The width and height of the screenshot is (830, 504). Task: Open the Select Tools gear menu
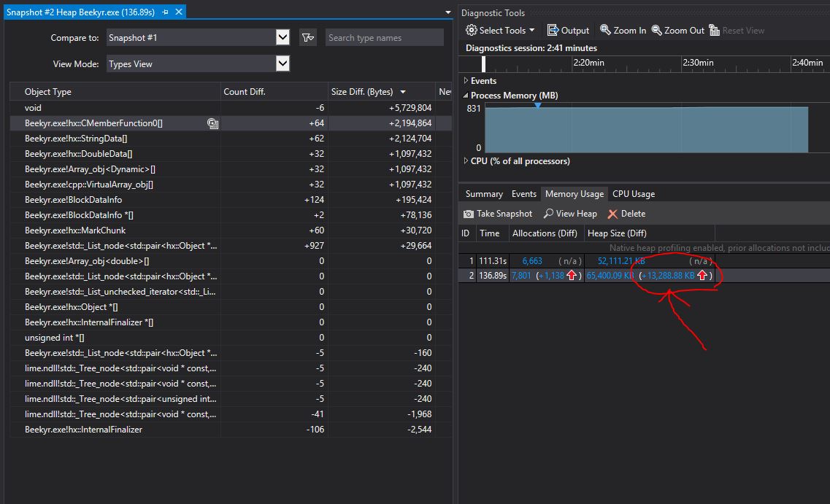499,30
